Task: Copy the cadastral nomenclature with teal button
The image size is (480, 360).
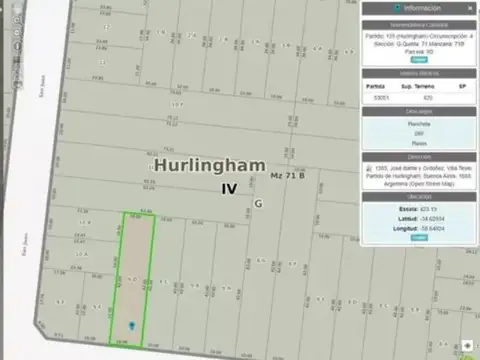Action: point(419,60)
